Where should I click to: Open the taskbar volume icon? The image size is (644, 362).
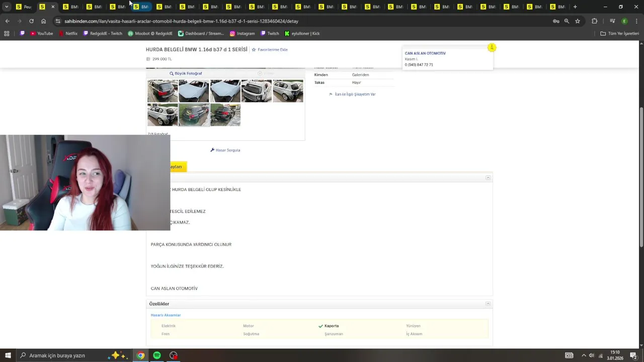(x=592, y=355)
